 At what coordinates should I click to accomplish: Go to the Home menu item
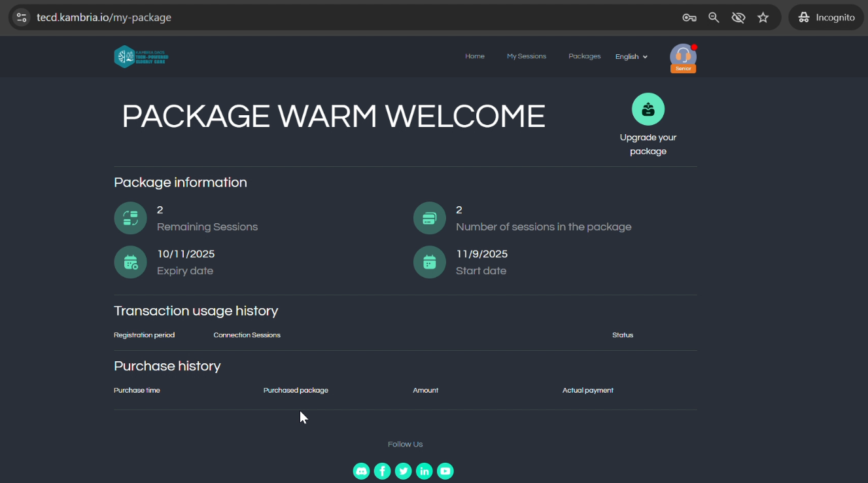(475, 56)
